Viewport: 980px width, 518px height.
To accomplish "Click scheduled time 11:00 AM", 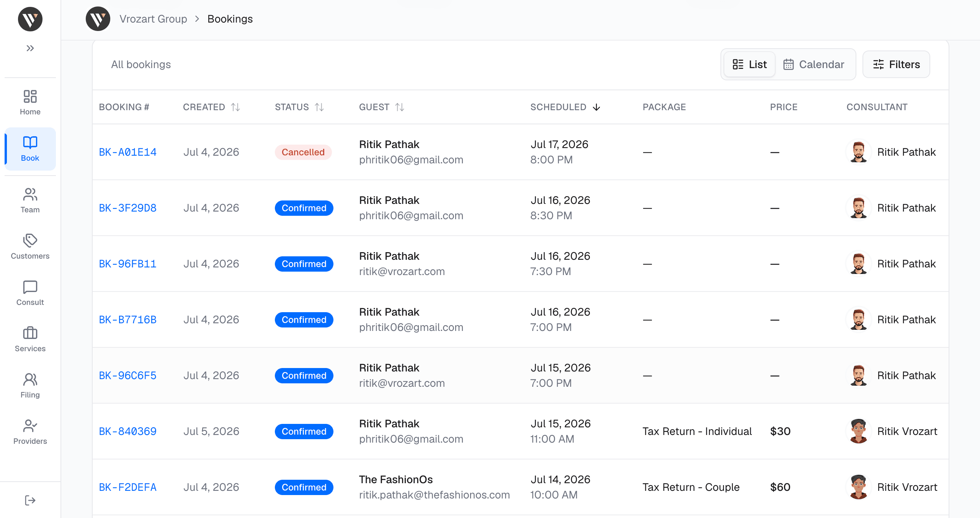I will pyautogui.click(x=552, y=439).
